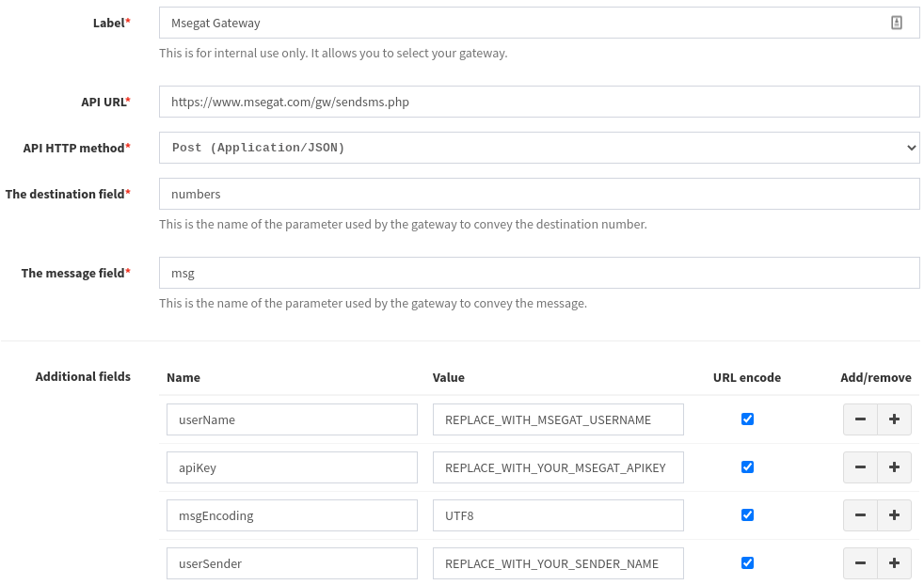
Task: Edit the Label field containing Msegat Gateway
Action: (539, 23)
